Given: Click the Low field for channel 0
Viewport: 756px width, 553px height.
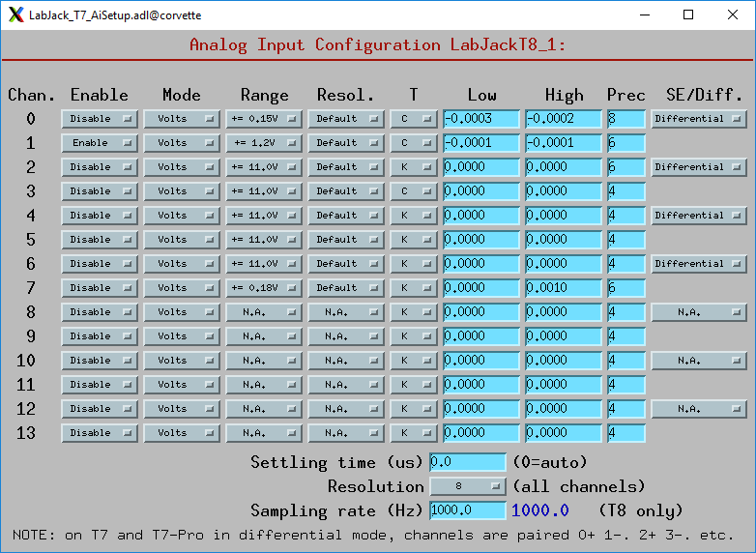Looking at the screenshot, I should click(x=481, y=119).
